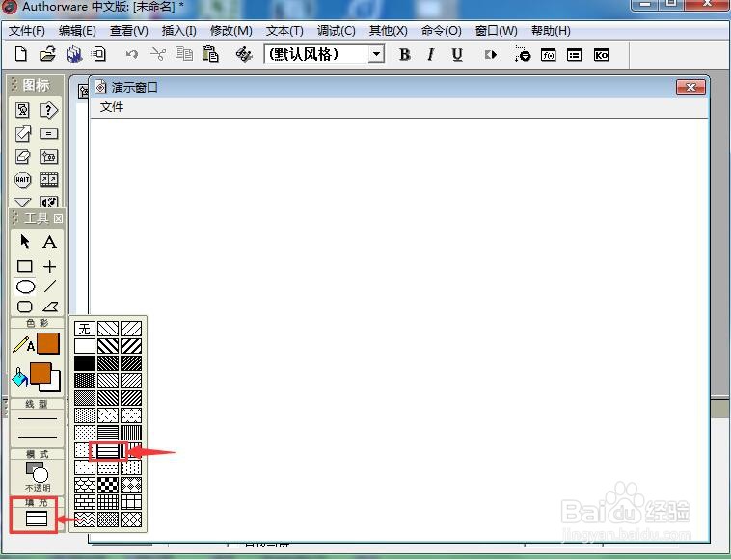Select the Polygon tool
The image size is (731, 560).
(50, 307)
